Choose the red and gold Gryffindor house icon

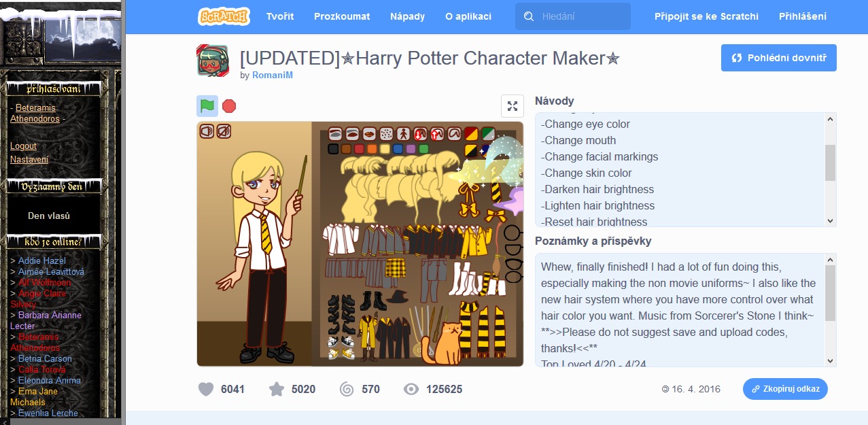[x=472, y=133]
